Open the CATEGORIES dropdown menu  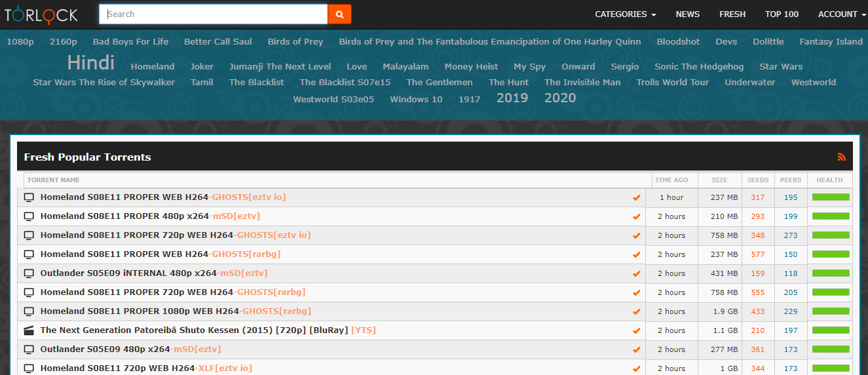pyautogui.click(x=626, y=14)
